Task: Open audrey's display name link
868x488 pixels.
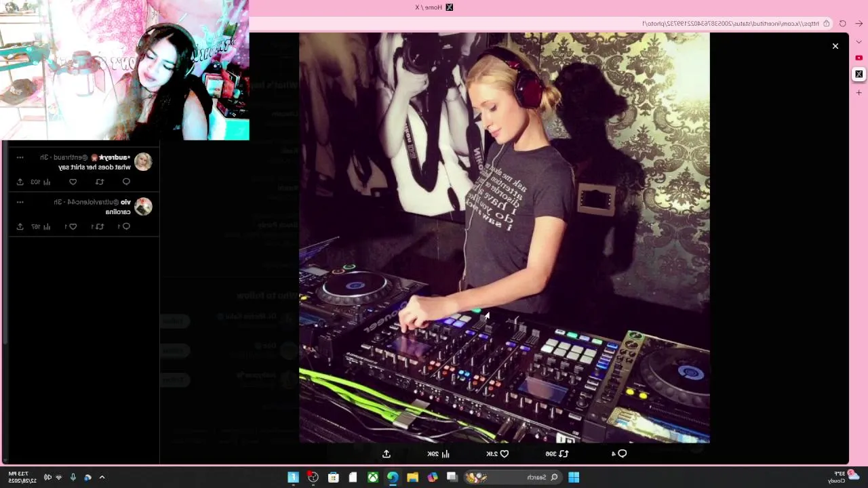Action: (115, 157)
